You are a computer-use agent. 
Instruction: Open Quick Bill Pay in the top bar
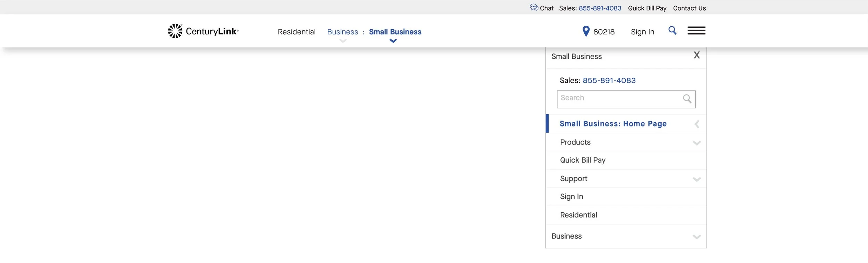647,8
